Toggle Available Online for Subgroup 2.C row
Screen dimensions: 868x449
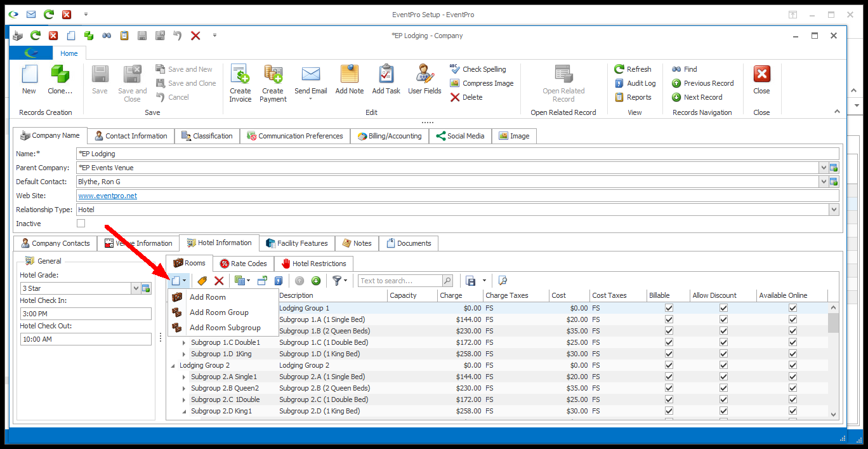[x=792, y=399]
